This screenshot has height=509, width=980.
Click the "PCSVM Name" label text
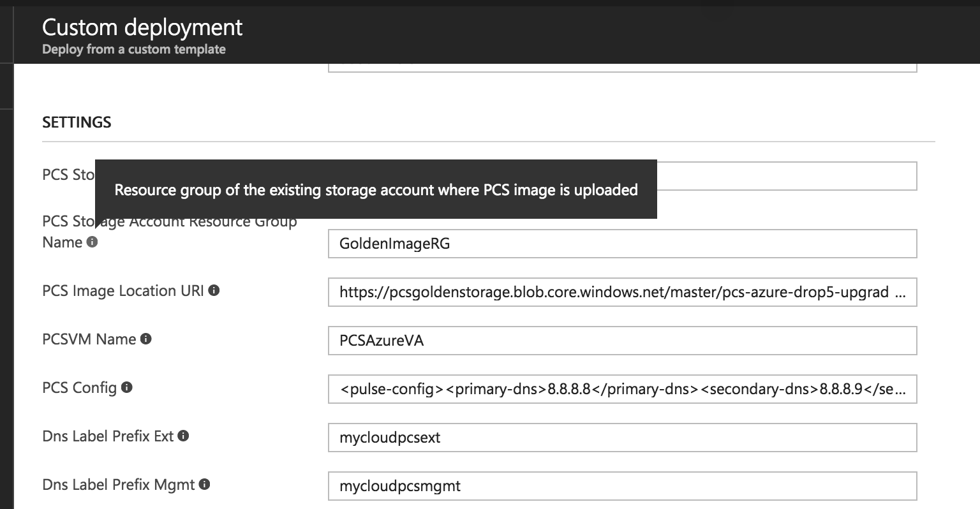pos(89,339)
